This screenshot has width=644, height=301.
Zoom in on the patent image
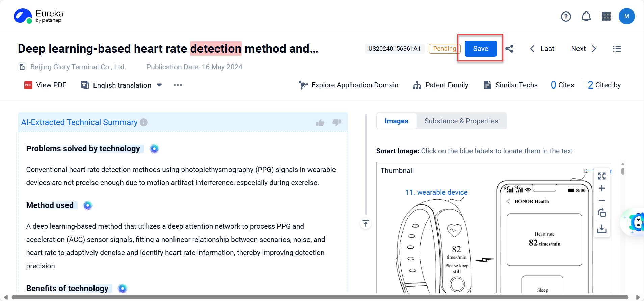tap(601, 188)
